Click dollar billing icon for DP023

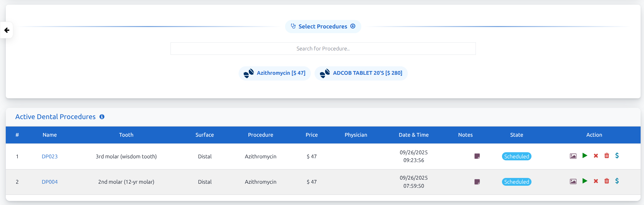click(617, 156)
